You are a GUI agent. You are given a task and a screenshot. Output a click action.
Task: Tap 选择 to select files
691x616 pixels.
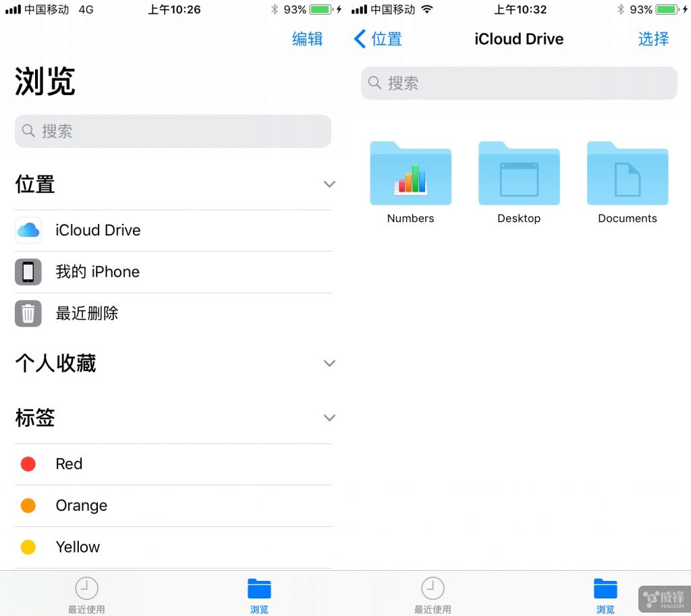[653, 39]
